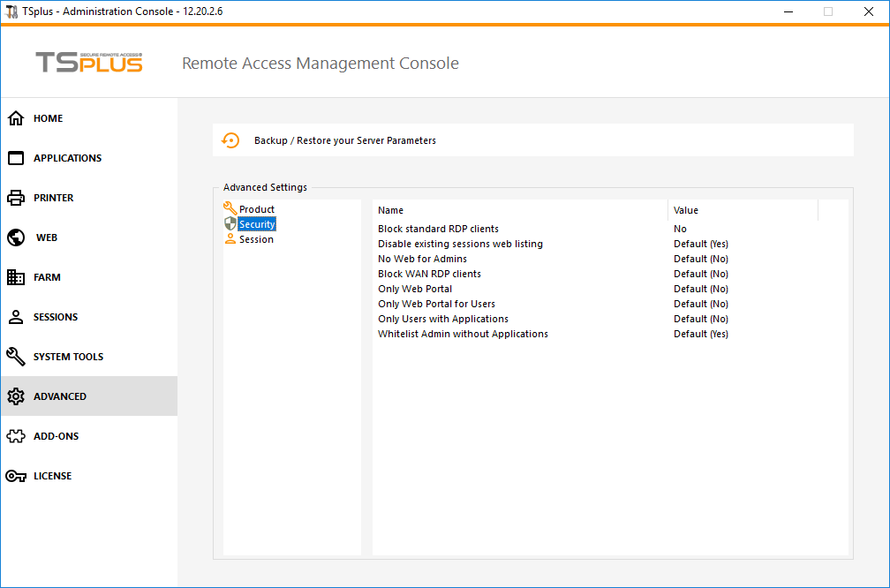This screenshot has height=588, width=890.
Task: Open Backup / Restore your Server Parameters
Action: click(533, 140)
